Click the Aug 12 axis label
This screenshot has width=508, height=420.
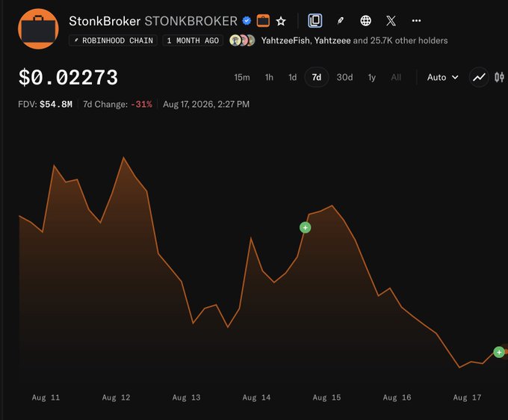pyautogui.click(x=116, y=398)
